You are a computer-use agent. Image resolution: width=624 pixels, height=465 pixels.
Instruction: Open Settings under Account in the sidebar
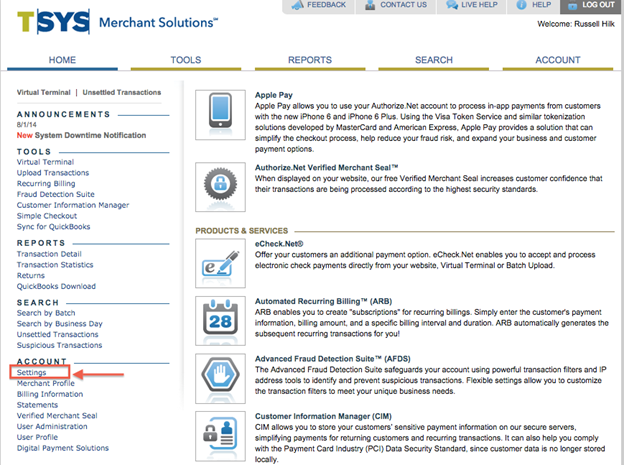pos(31,372)
